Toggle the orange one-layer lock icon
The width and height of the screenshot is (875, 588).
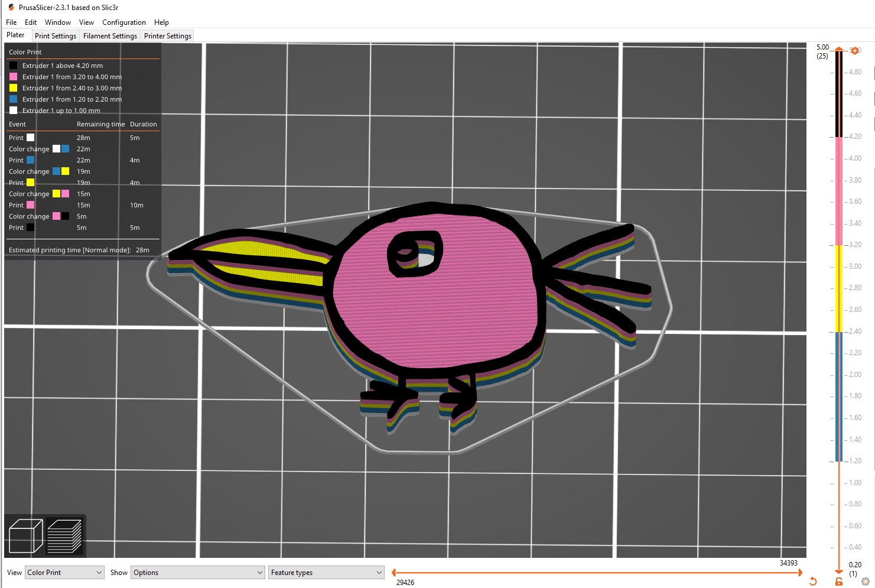(x=839, y=581)
